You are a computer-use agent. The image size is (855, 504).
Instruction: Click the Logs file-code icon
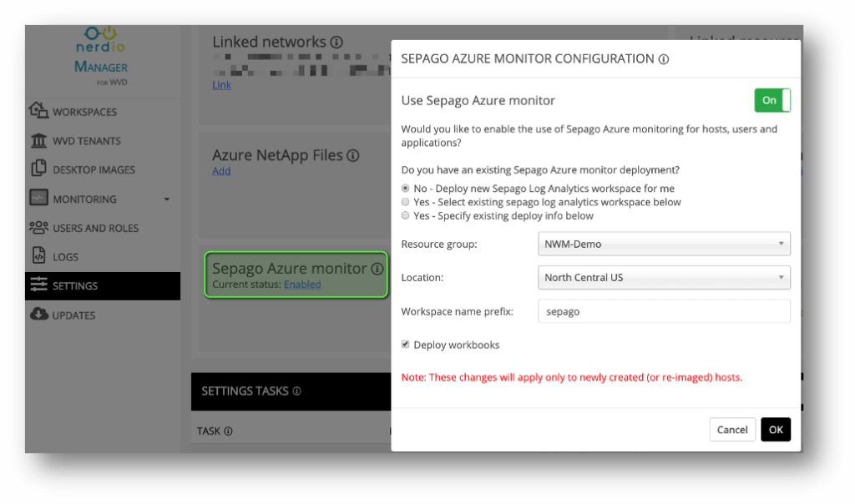pyautogui.click(x=38, y=255)
